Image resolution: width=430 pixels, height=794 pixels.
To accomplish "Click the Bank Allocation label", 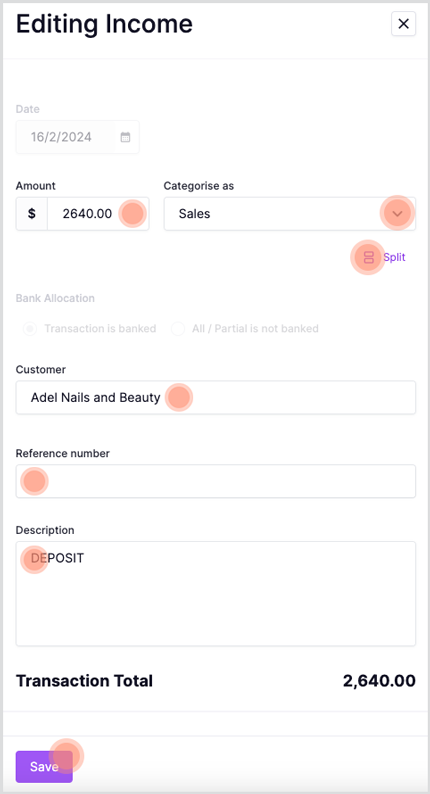I will (55, 298).
